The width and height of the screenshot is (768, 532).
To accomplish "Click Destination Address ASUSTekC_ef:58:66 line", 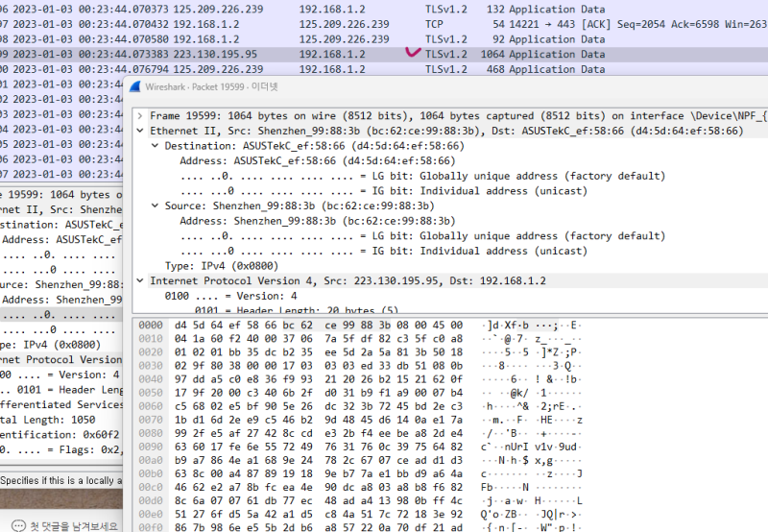I will coord(318,161).
